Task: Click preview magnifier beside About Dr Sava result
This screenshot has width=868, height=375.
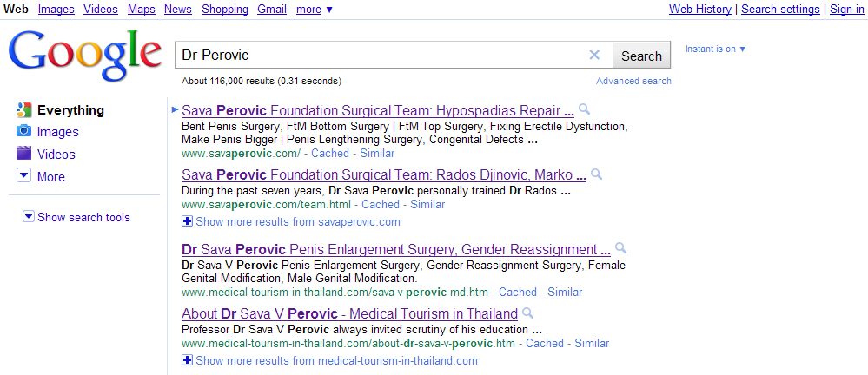Action: (528, 313)
